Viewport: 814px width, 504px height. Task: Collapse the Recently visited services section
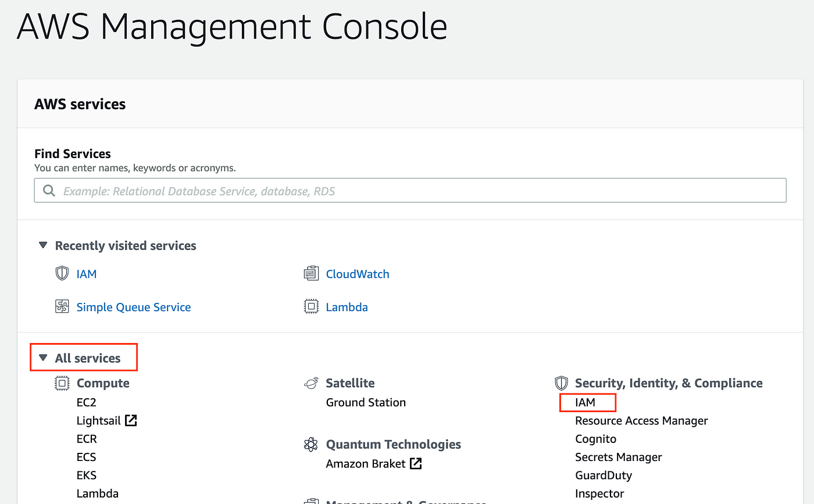[x=42, y=246]
